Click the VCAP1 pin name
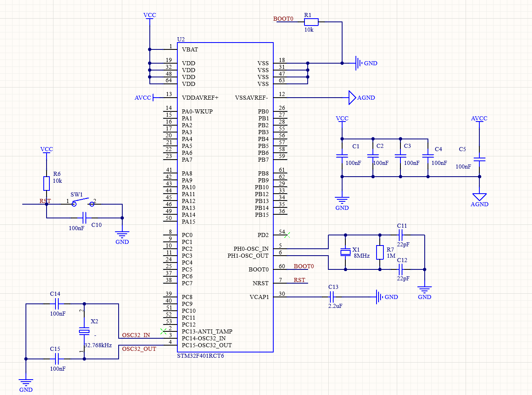The image size is (532, 395). tap(260, 297)
